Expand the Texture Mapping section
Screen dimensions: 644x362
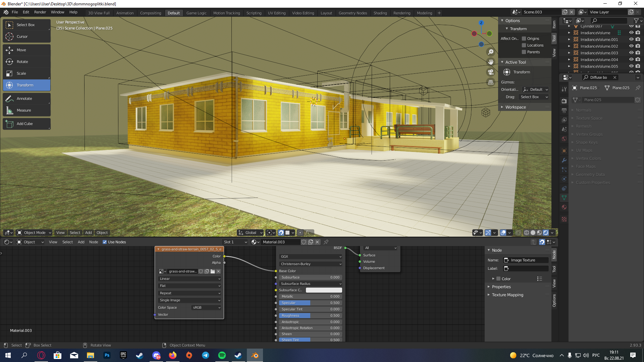pyautogui.click(x=507, y=295)
